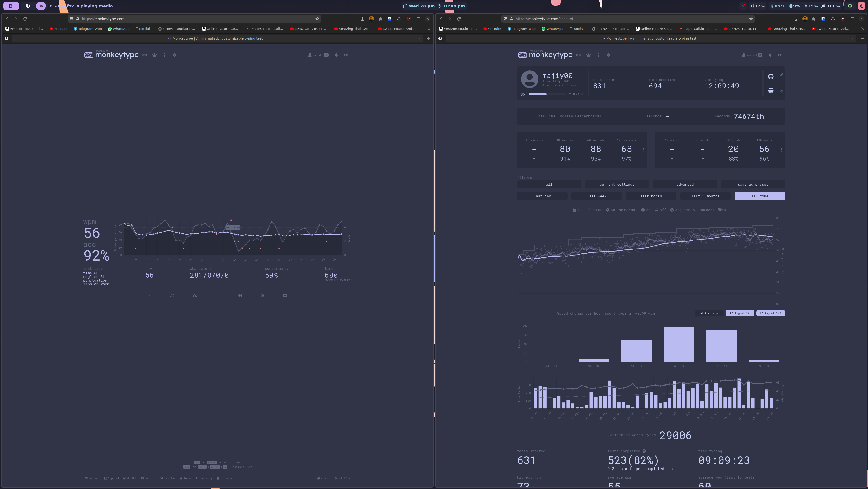
Task: Click save screenshot image icon
Action: (x=263, y=295)
